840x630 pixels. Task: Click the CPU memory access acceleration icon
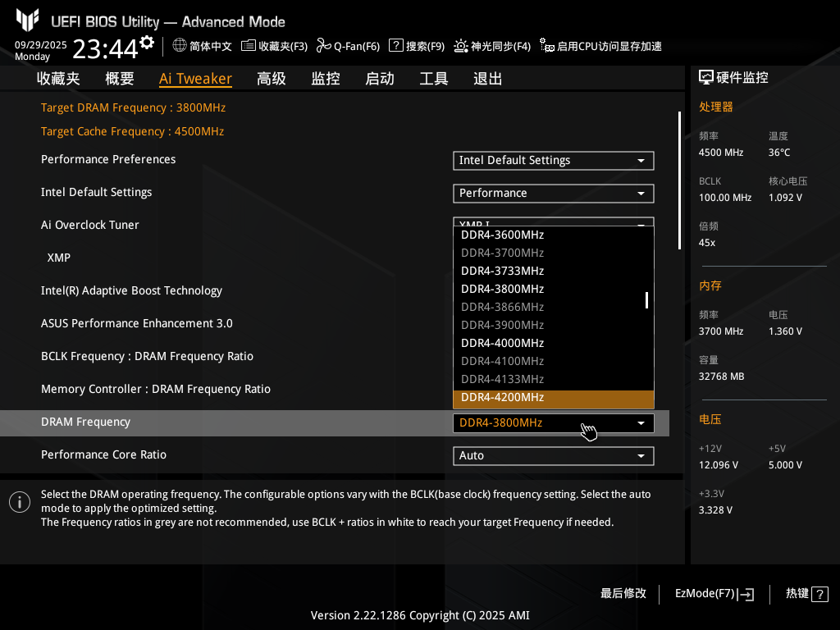[x=547, y=46]
